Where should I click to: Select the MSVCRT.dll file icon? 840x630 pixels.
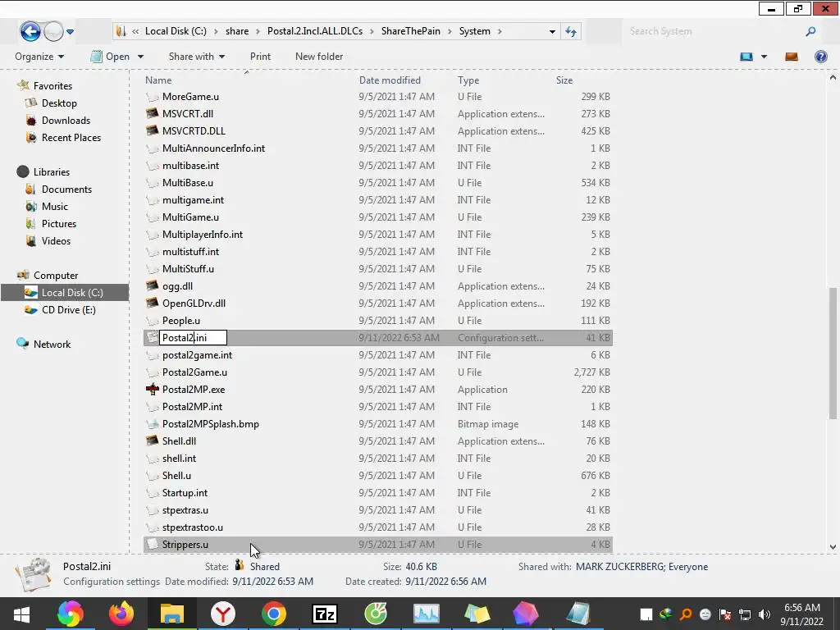[152, 113]
